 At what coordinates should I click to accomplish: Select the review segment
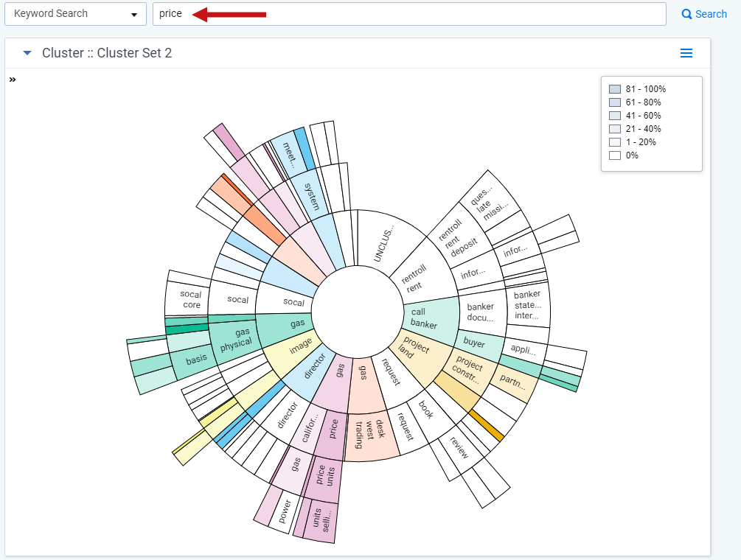(461, 449)
